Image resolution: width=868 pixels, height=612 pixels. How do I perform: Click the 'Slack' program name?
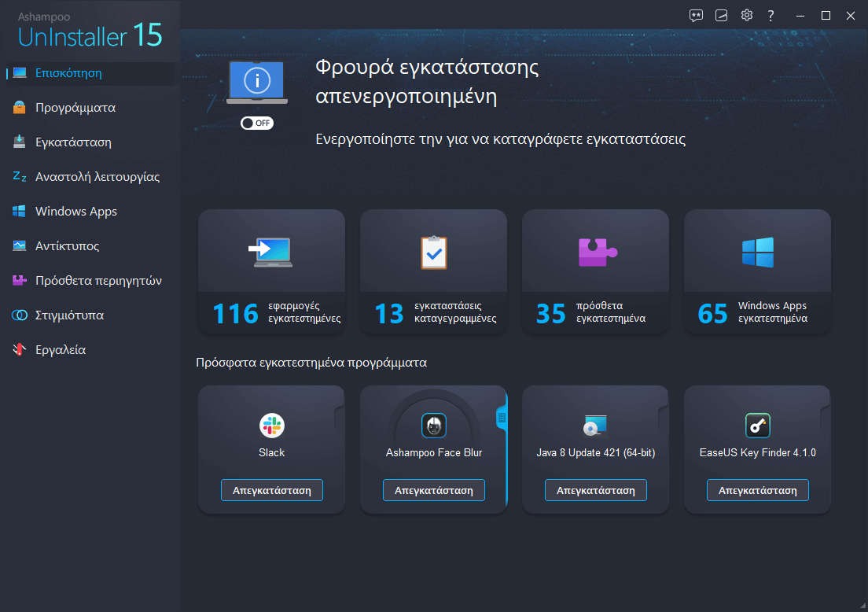click(x=272, y=452)
